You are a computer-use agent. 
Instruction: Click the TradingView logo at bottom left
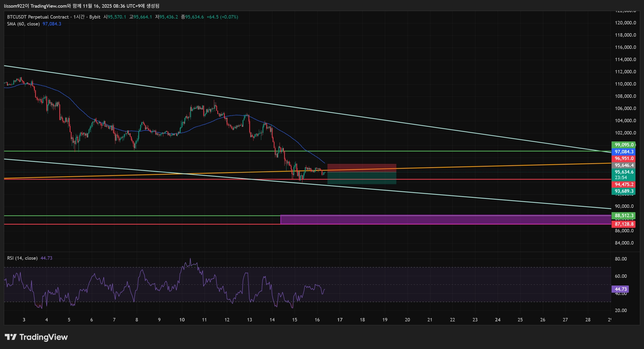click(36, 337)
